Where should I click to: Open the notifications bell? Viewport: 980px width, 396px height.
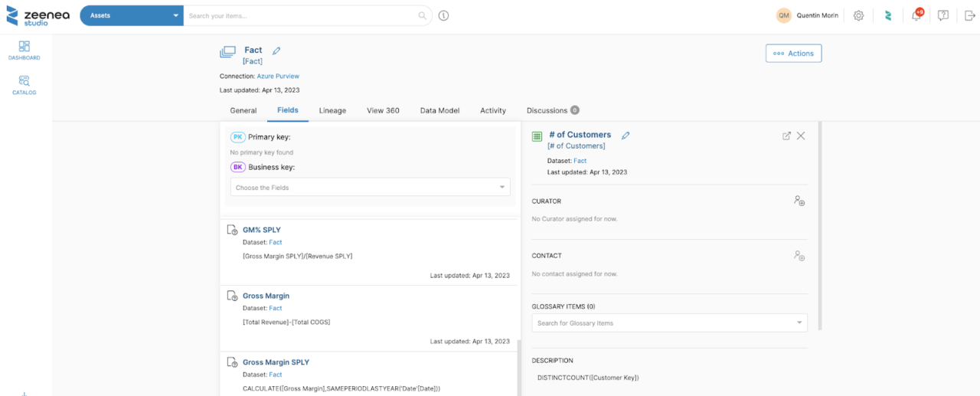click(916, 15)
